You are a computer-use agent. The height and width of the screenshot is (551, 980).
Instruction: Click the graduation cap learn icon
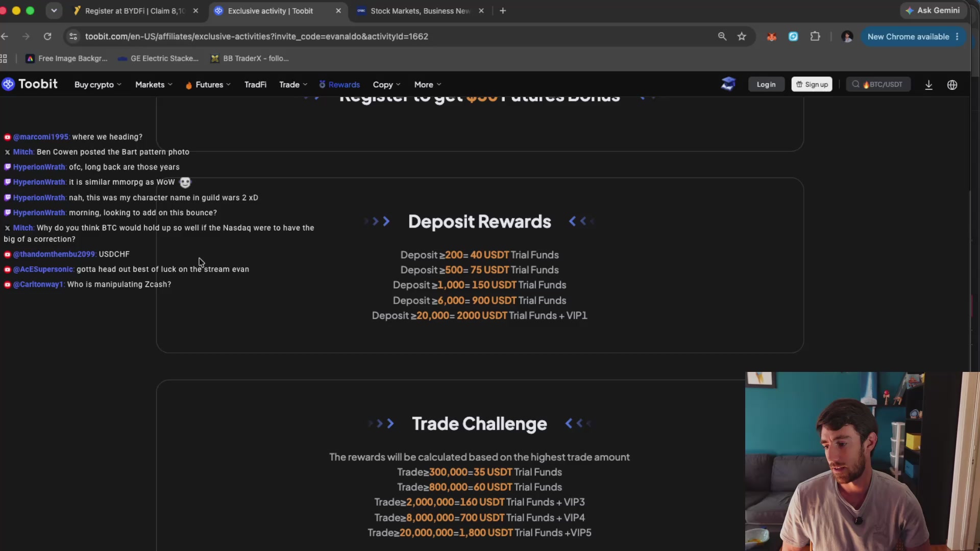tap(728, 84)
